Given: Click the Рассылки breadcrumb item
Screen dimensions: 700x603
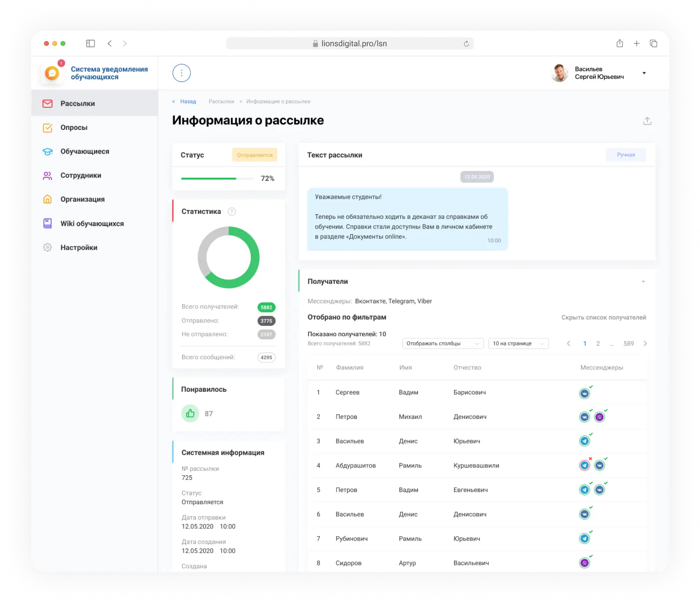Looking at the screenshot, I should click(x=221, y=101).
